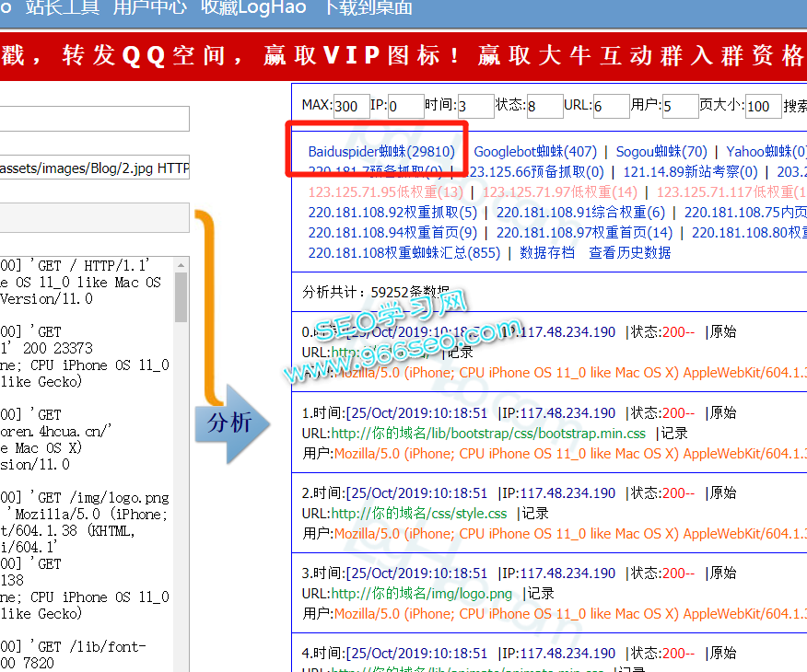The image size is (807, 672).
Task: Click the 数据存档 link
Action: pos(547,252)
